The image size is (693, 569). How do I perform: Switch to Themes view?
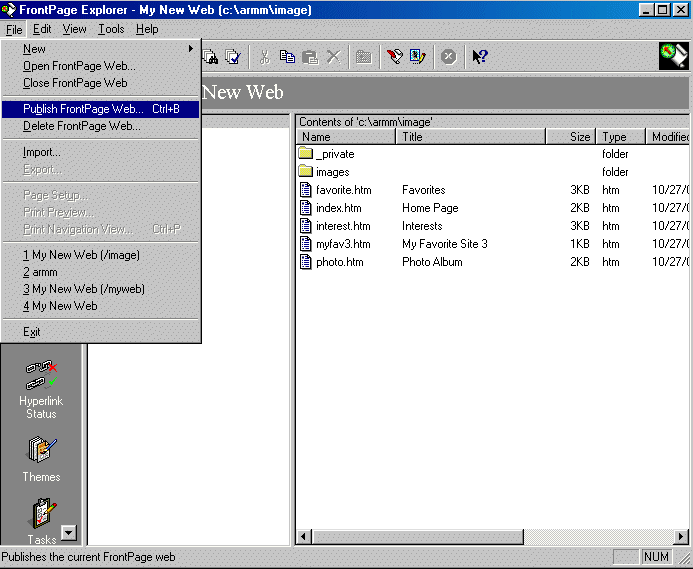pos(41,459)
